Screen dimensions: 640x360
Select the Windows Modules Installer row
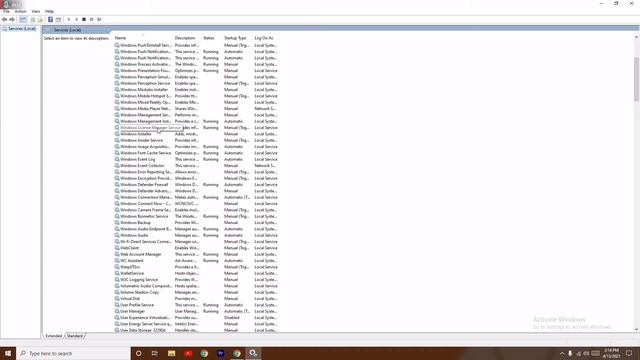[x=196, y=90]
